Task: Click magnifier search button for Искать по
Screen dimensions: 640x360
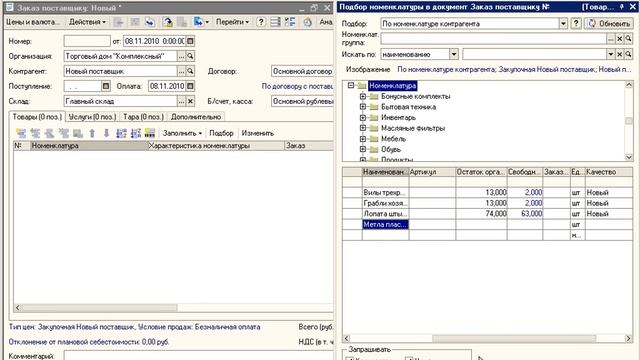Action: coord(629,54)
